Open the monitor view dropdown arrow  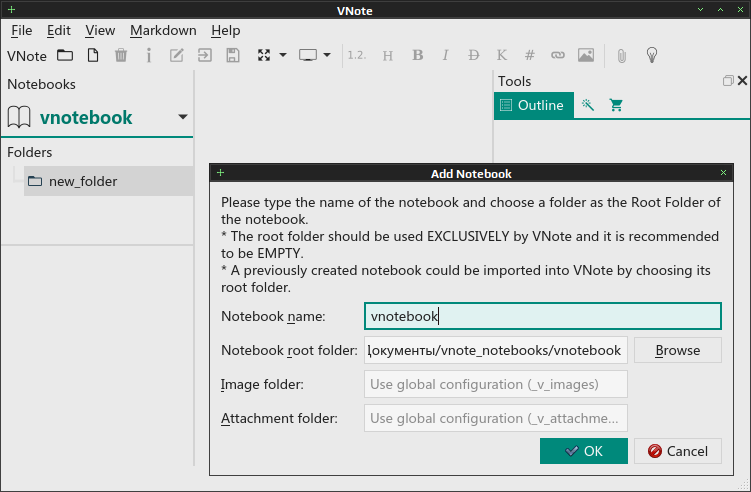coord(327,56)
